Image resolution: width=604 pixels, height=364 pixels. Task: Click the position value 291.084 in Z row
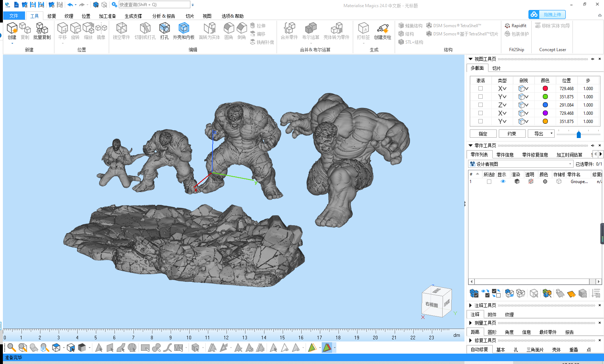(566, 105)
